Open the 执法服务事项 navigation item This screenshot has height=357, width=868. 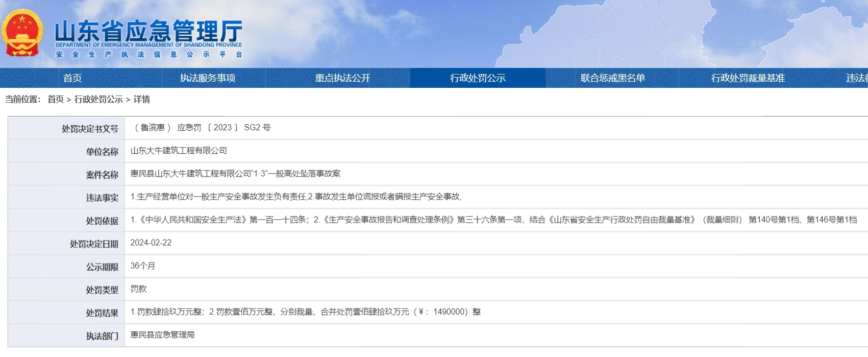(208, 78)
